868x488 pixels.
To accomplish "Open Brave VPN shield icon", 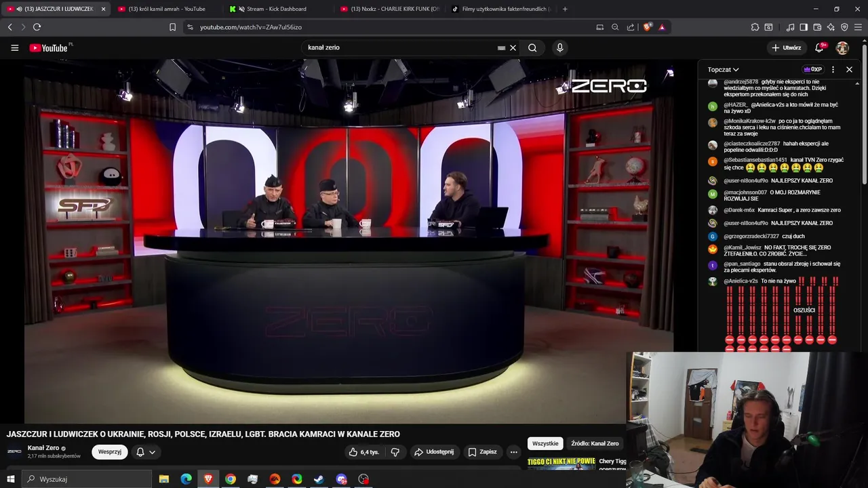I will click(x=844, y=27).
